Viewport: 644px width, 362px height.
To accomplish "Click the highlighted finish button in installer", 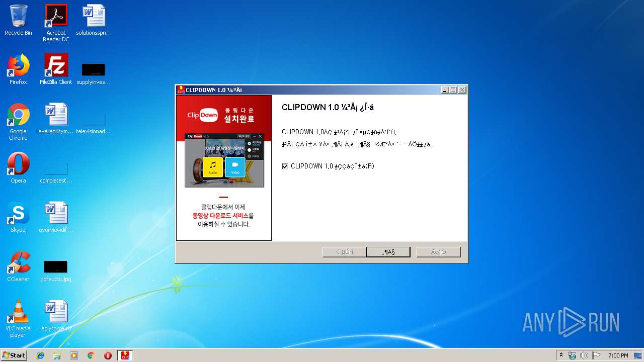I will click(388, 252).
